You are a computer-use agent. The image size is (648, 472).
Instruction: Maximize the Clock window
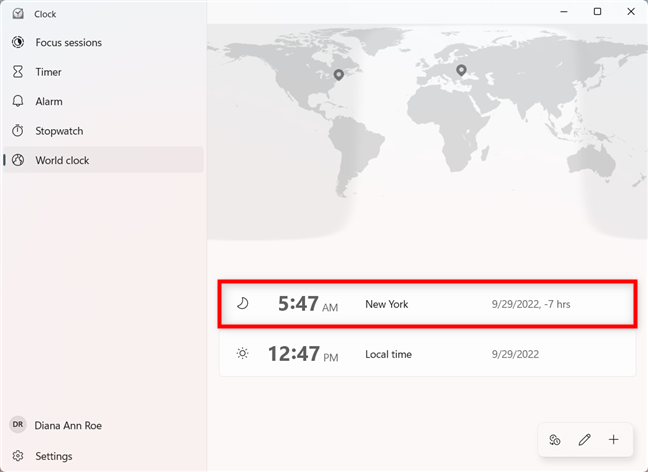(x=597, y=12)
